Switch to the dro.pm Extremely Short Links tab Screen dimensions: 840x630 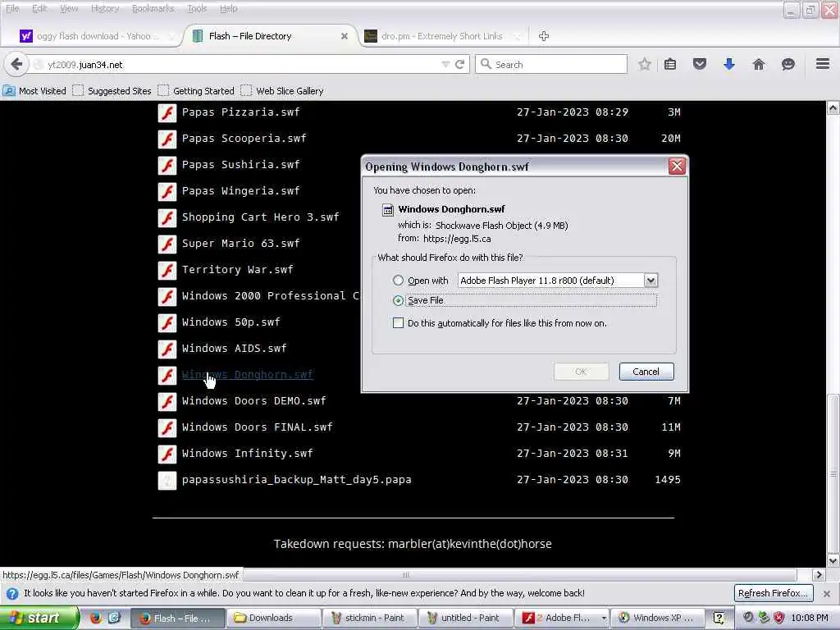coord(441,36)
